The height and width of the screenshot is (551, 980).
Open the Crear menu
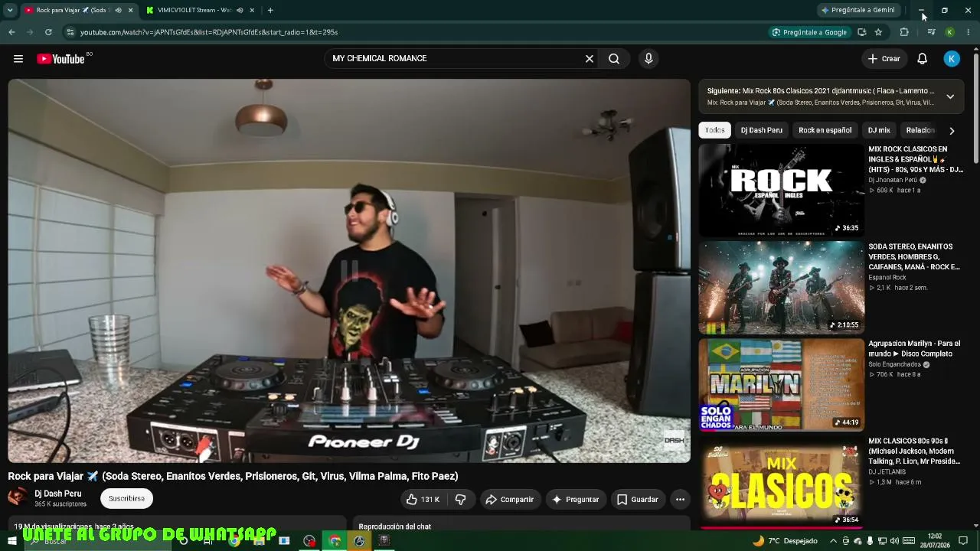[x=884, y=59]
